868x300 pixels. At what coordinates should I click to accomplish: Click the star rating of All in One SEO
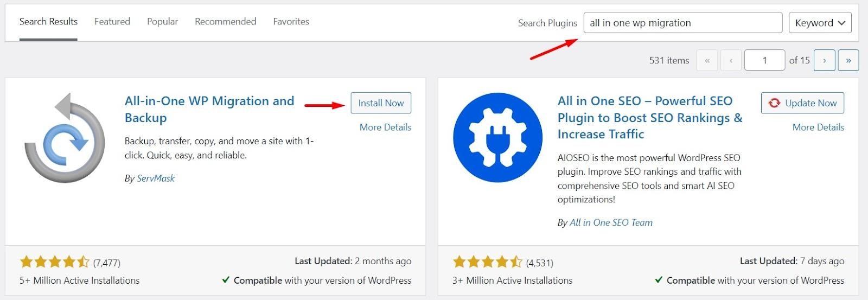[x=487, y=263]
